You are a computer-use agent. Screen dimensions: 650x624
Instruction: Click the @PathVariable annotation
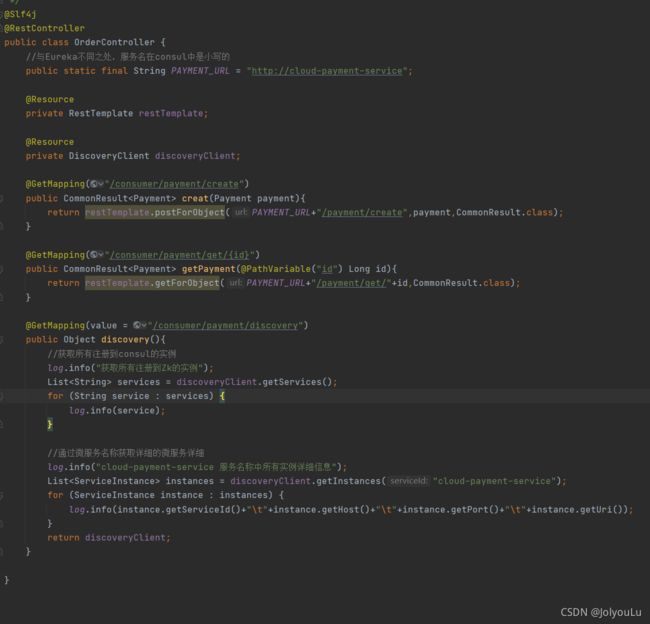(276, 269)
